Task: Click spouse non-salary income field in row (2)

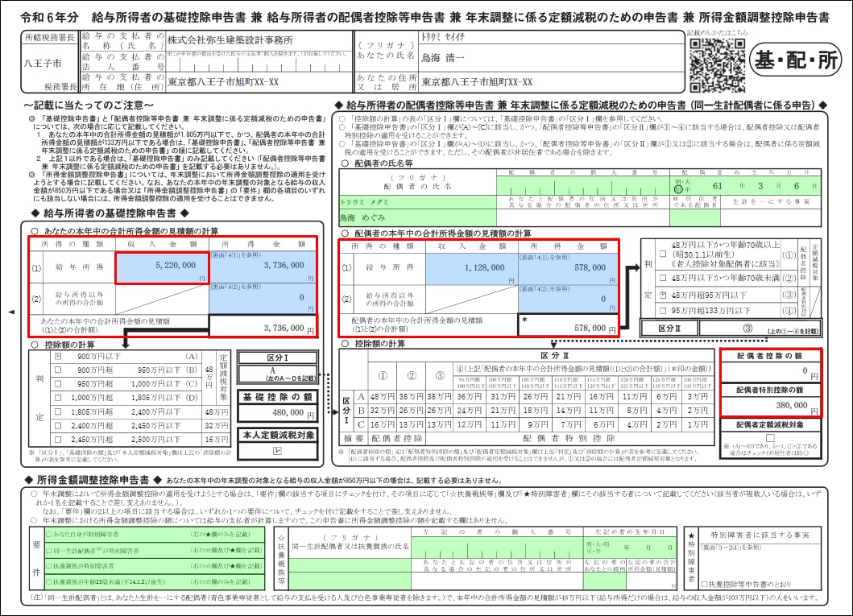Action: pos(567,299)
